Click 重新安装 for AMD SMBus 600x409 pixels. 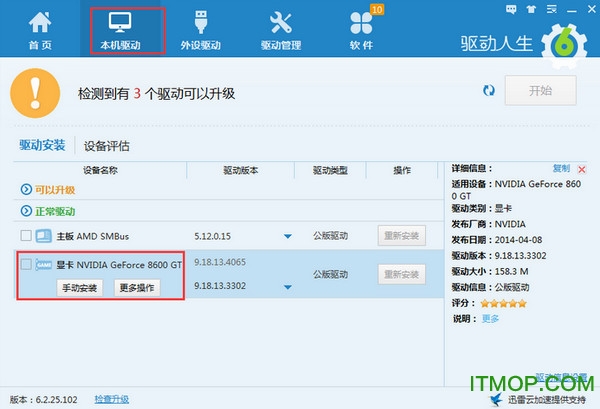coord(401,236)
